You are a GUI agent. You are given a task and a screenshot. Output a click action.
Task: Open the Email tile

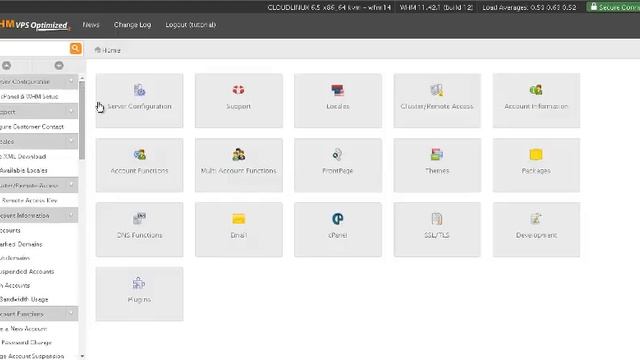(239, 229)
